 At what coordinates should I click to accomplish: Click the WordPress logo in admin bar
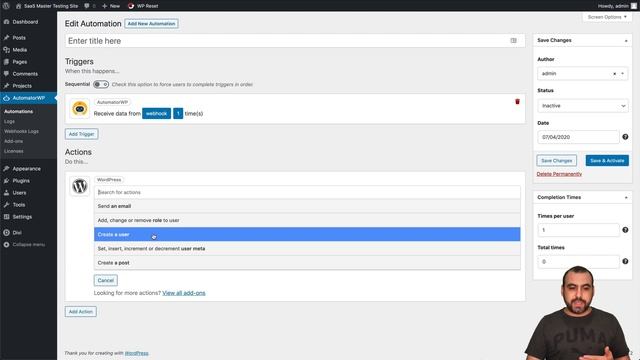[x=6, y=6]
